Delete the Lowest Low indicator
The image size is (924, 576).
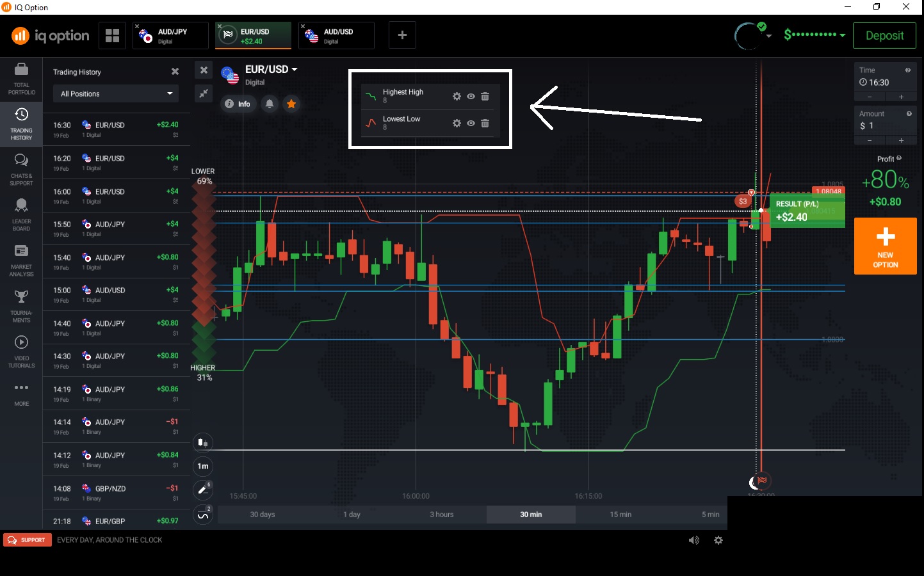coord(485,124)
